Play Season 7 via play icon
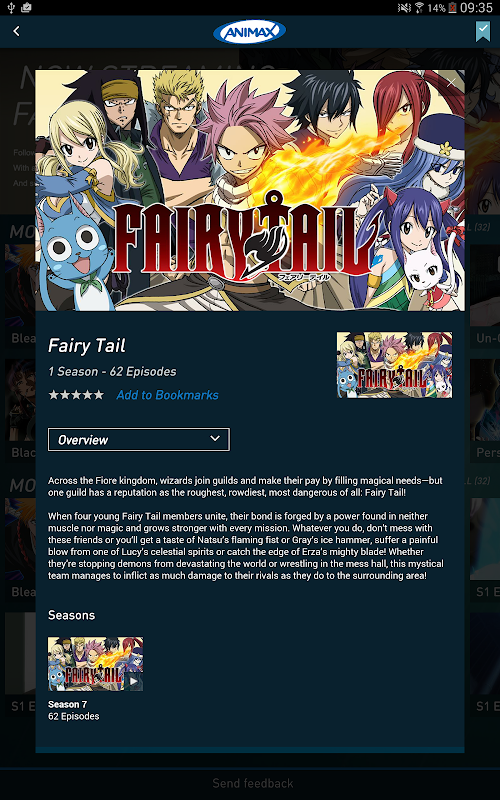 (x=133, y=681)
